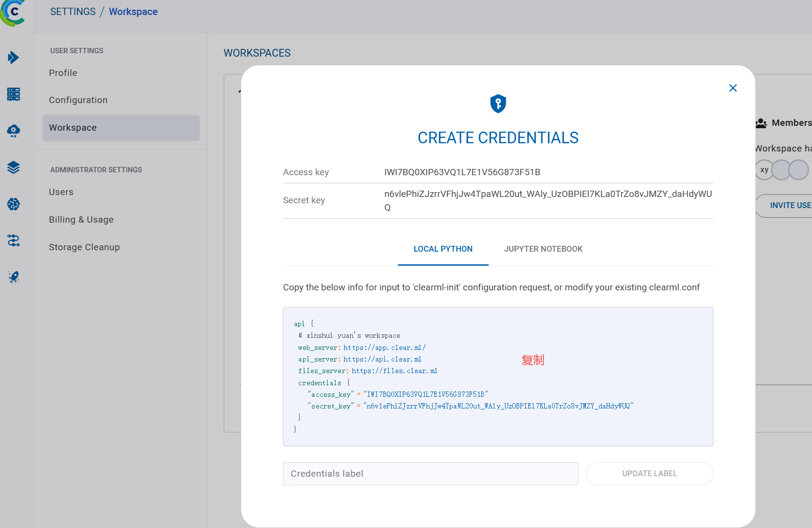Open Applications from the rocket icon
The width and height of the screenshot is (812, 528).
(x=14, y=277)
